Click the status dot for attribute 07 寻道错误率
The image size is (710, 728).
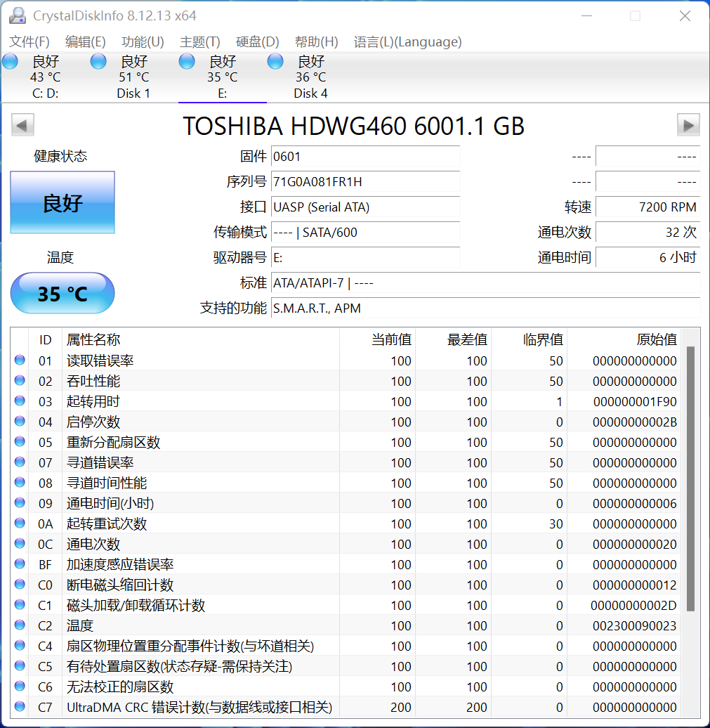pos(20,462)
